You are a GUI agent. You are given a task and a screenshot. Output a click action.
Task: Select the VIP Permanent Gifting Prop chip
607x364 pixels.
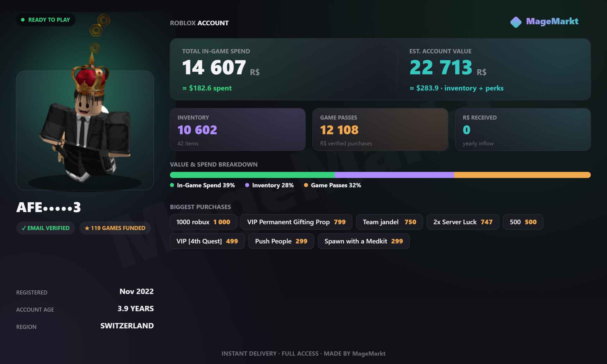tap(296, 222)
